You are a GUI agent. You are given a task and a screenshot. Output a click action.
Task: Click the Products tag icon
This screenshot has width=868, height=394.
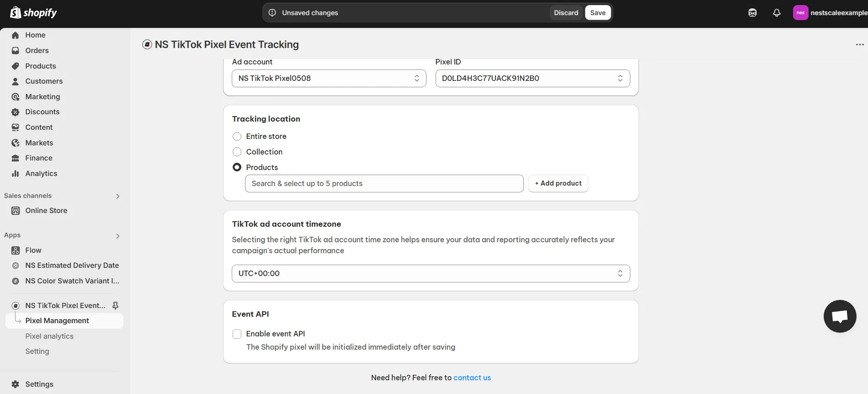click(x=16, y=66)
